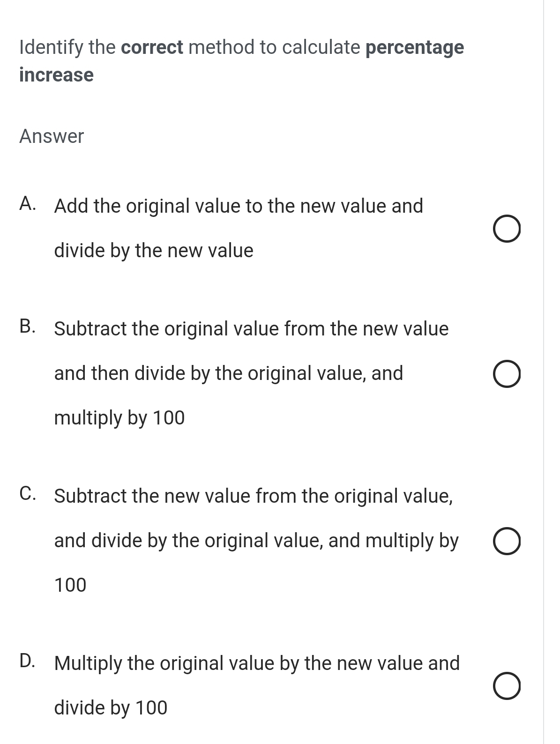Click the standalone '100' in option C
560x744 pixels.
[x=70, y=585]
